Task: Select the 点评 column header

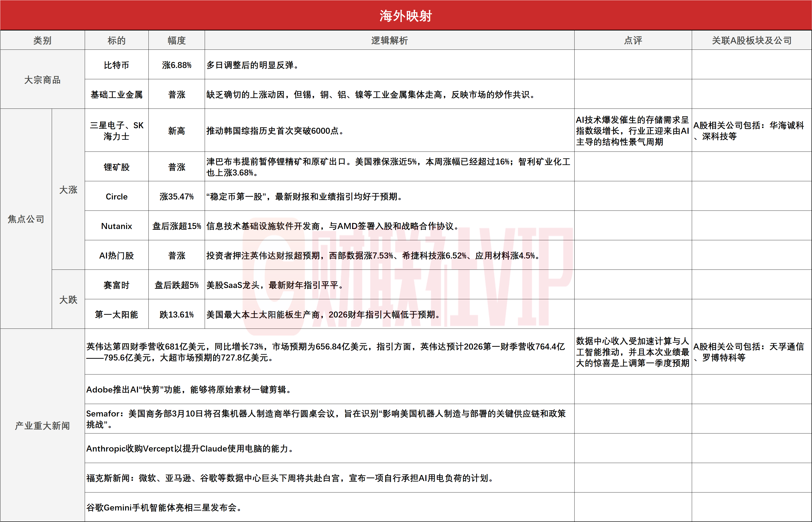Action: pos(633,40)
